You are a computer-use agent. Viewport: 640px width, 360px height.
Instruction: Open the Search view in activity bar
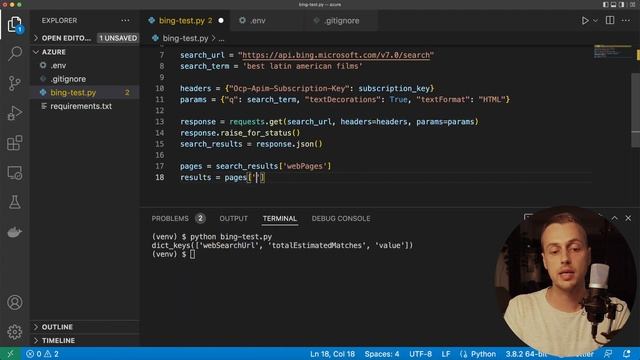tap(15, 53)
